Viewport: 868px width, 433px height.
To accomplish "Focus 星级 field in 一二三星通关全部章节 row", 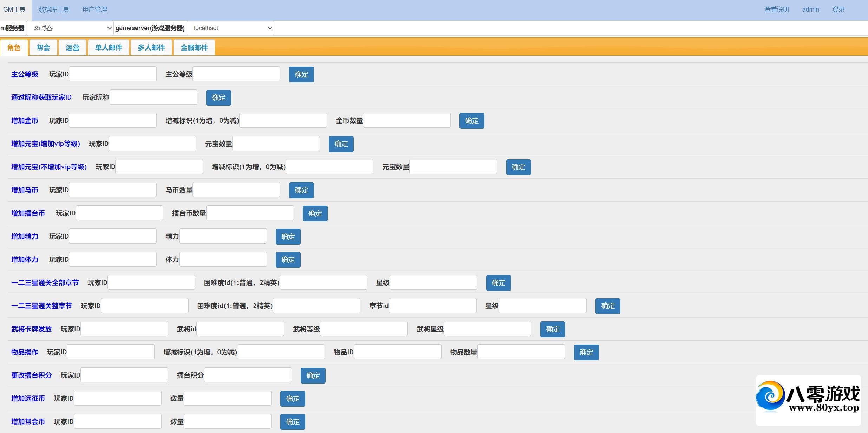I will [433, 282].
